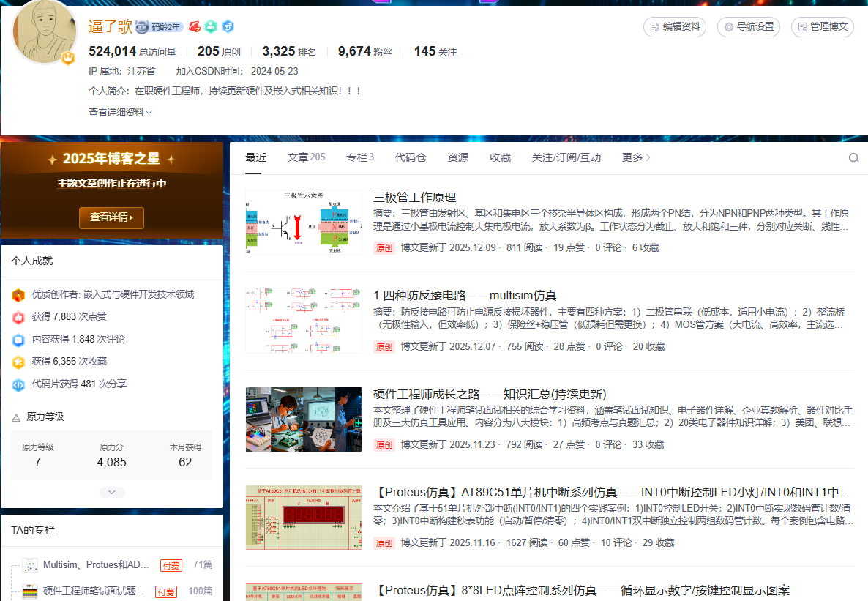
Task: Open the column 硬件工程师笔试面试题…
Action: coord(94,591)
